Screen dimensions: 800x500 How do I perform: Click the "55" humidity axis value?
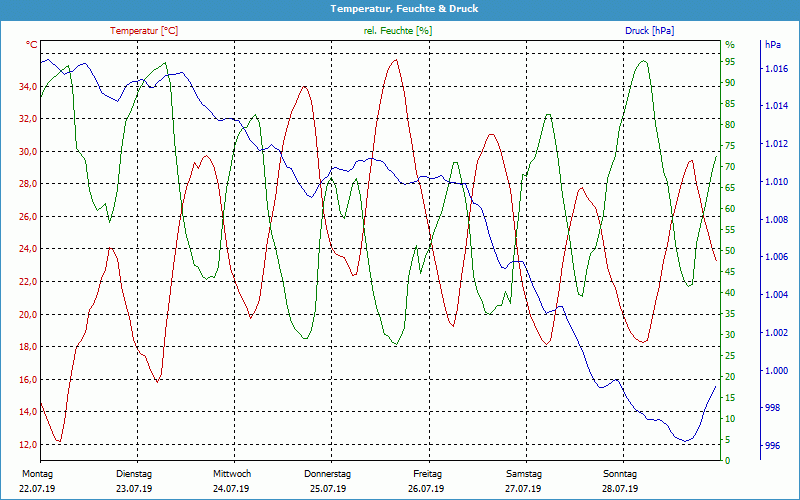coord(730,231)
